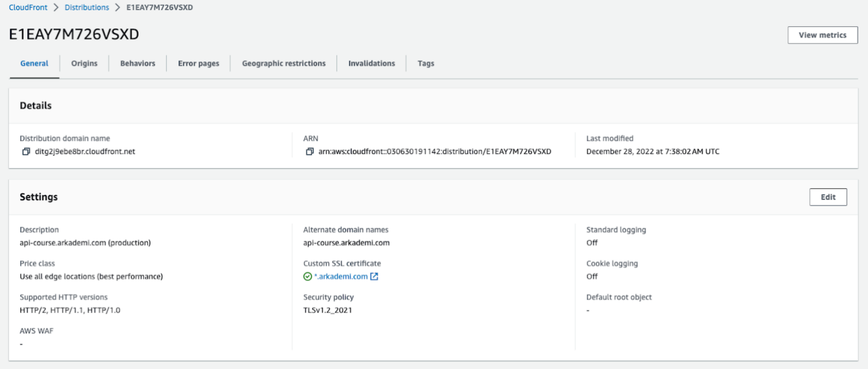Switch to the Tags tab

[426, 63]
